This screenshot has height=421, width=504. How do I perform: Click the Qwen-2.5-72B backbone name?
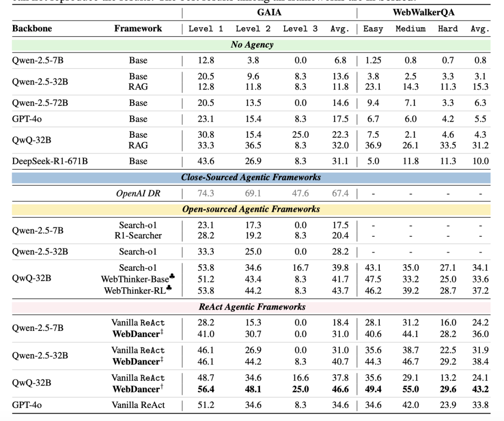[x=40, y=103]
